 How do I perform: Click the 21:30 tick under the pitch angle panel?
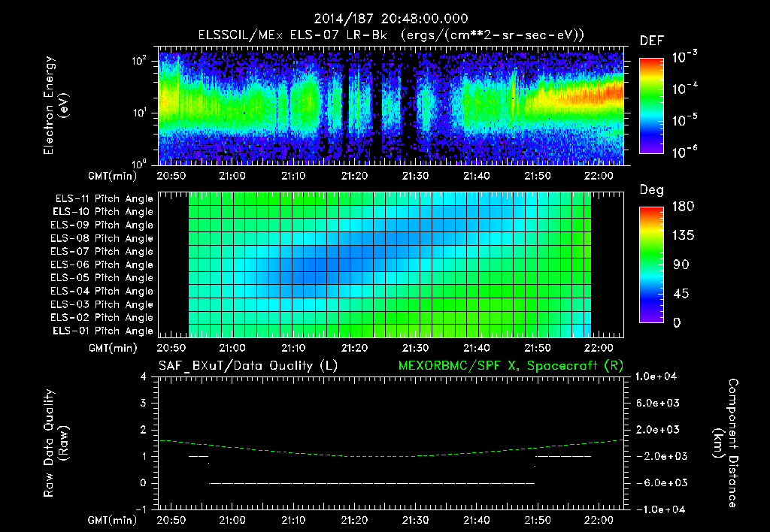[x=415, y=348]
